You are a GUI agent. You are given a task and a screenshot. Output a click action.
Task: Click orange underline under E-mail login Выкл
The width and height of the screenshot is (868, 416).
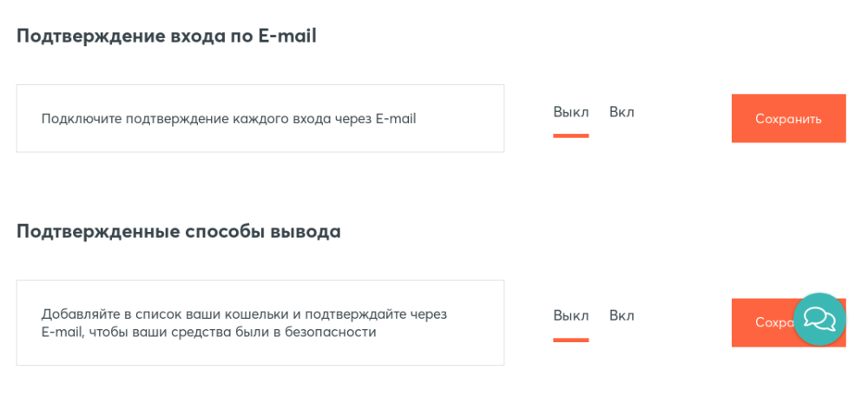tap(570, 135)
